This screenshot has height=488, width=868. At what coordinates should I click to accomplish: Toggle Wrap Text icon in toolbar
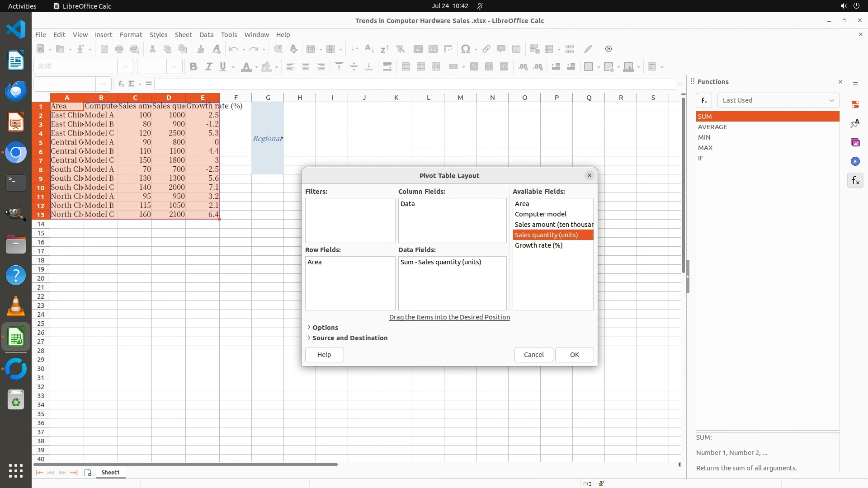point(387,67)
